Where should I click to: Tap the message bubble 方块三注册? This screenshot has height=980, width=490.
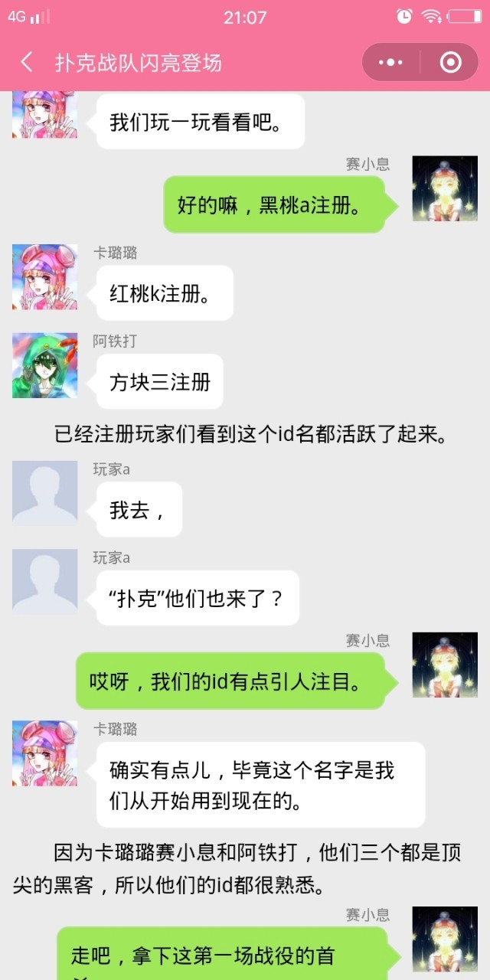pyautogui.click(x=159, y=381)
